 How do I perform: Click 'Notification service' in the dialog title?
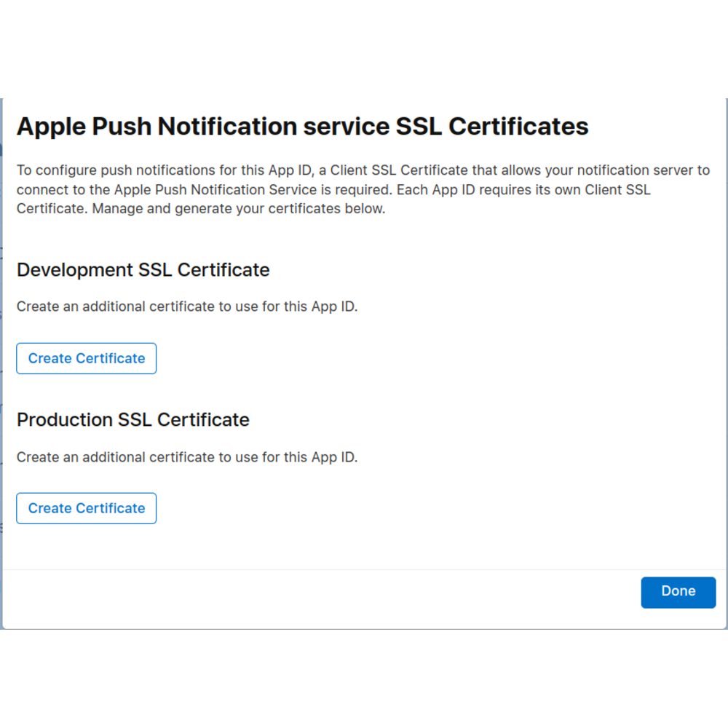(273, 126)
